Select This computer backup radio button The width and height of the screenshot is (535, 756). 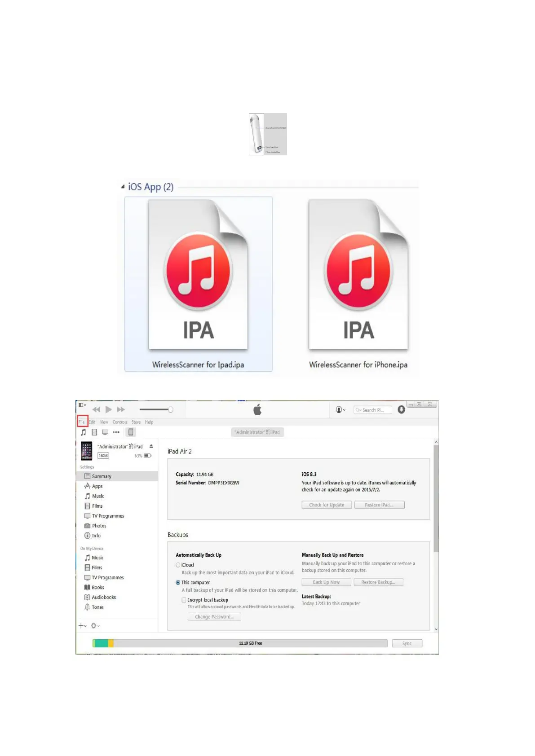coord(178,582)
